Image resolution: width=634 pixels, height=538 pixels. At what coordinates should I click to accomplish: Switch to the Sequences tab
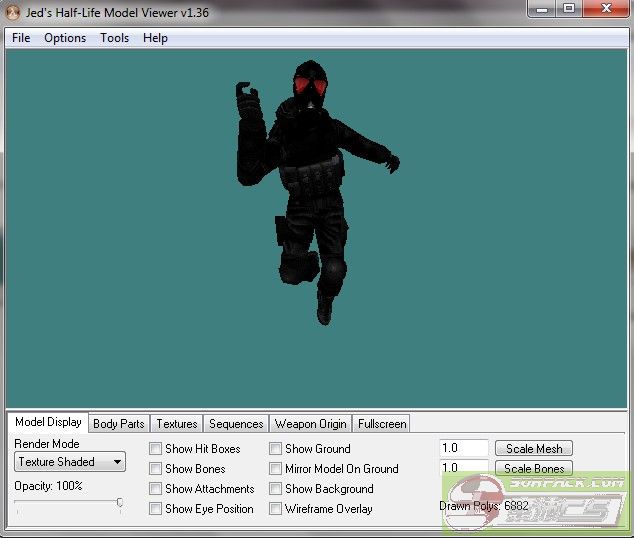point(236,424)
